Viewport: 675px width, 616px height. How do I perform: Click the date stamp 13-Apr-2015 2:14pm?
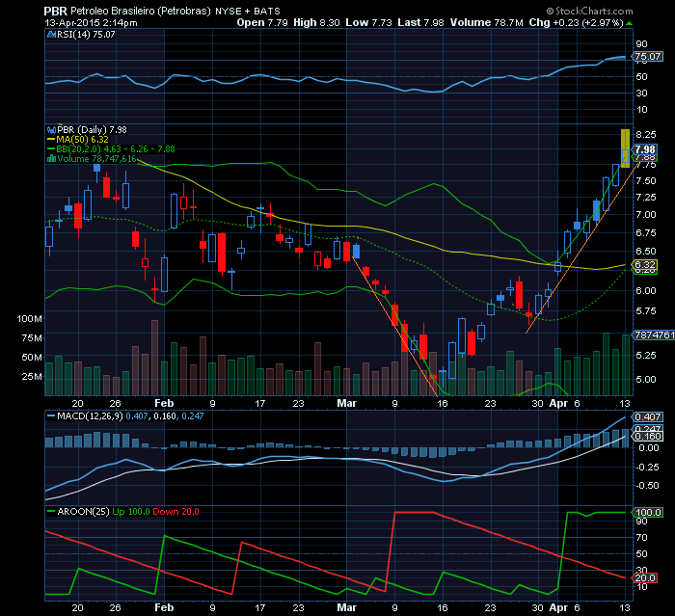click(x=91, y=23)
